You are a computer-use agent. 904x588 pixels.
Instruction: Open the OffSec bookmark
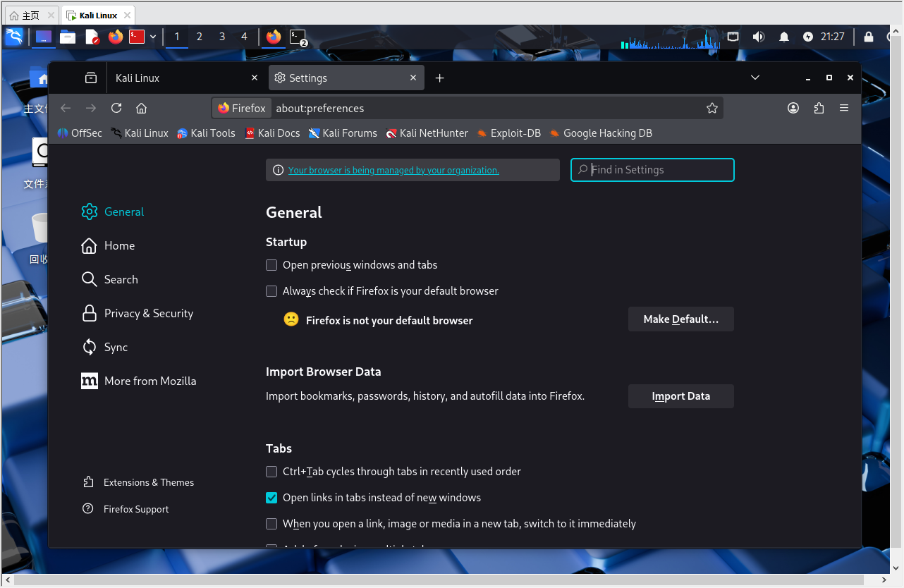click(x=80, y=133)
